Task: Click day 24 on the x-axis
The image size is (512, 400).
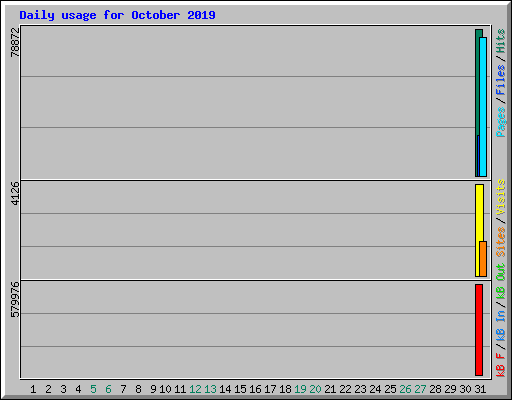Action: click(x=375, y=389)
